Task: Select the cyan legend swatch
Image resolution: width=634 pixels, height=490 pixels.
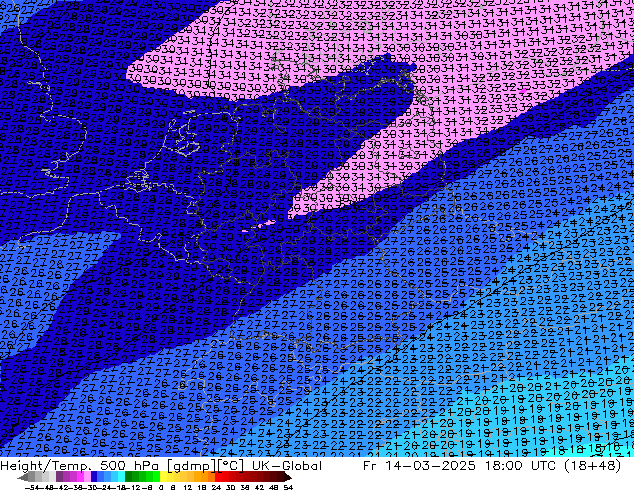Action: click(121, 477)
